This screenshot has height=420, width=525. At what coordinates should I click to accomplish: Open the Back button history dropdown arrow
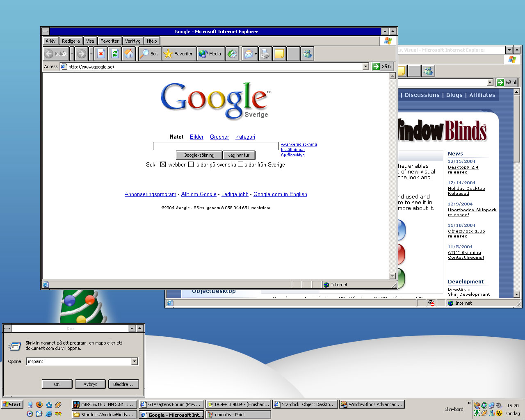72,54
